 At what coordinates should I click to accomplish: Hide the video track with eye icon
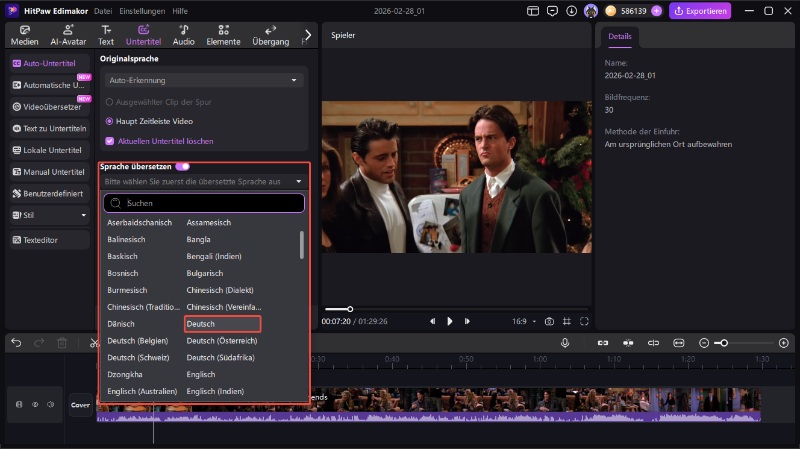pyautogui.click(x=35, y=404)
